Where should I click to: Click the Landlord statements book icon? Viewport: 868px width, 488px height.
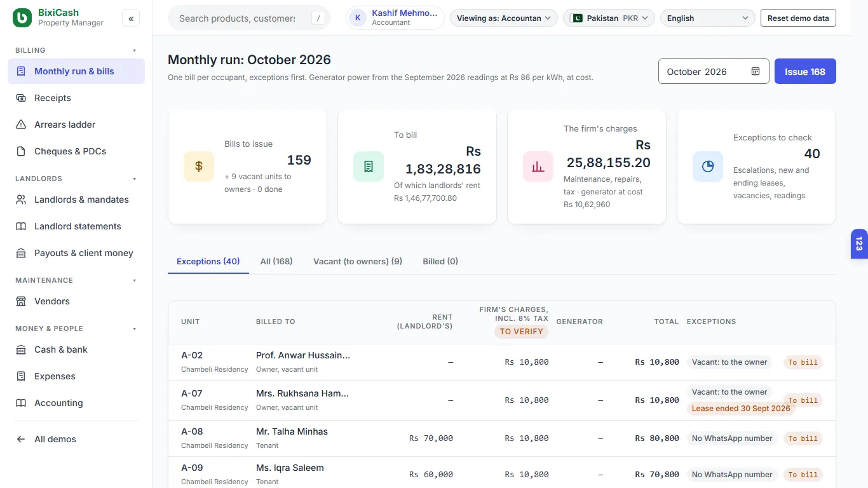[21, 226]
